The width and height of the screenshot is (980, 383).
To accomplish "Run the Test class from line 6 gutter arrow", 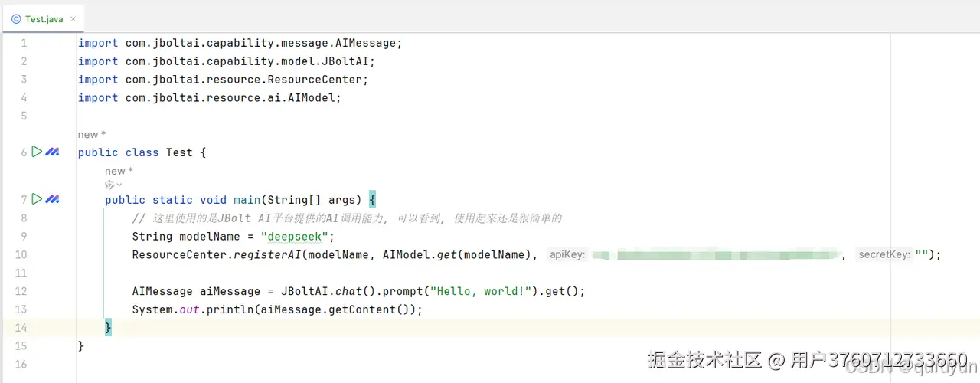I will tap(36, 152).
